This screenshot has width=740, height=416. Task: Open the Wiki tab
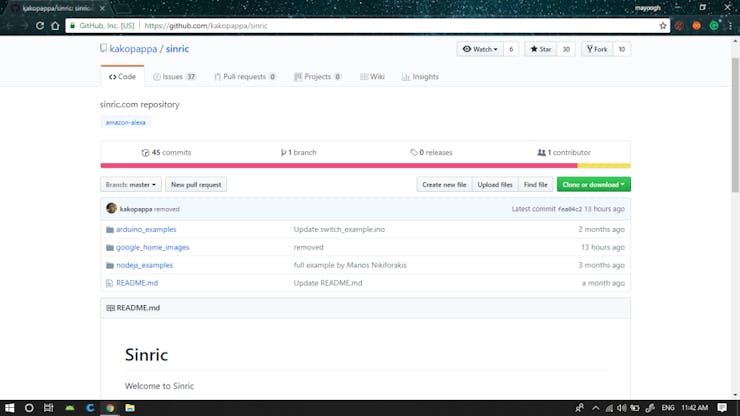pyautogui.click(x=372, y=76)
